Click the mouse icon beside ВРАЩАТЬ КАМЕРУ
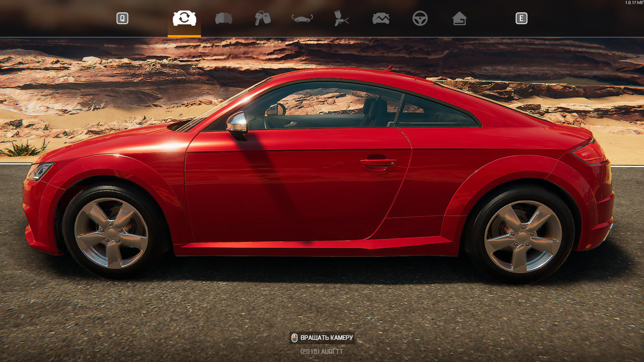The width and height of the screenshot is (644, 362). [294, 338]
